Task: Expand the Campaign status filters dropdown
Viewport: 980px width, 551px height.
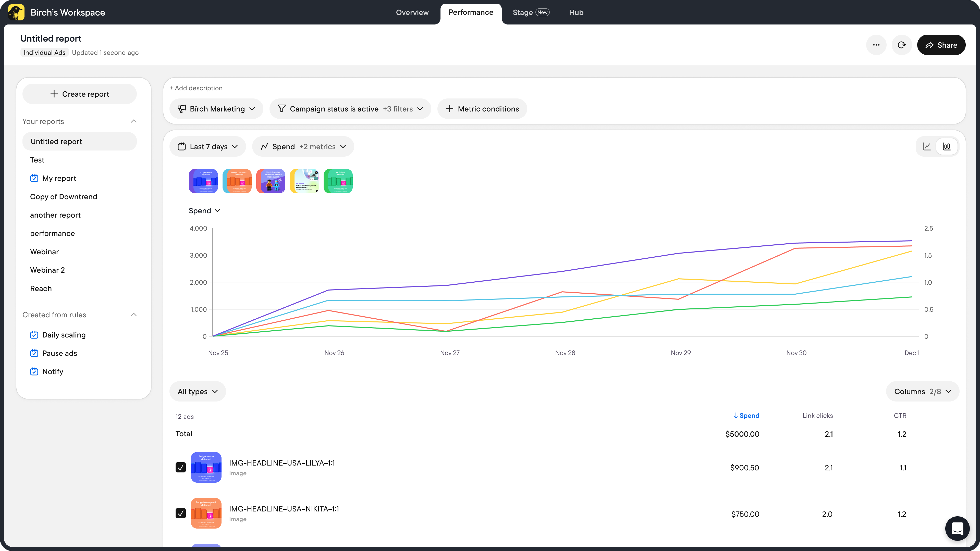Action: (350, 109)
